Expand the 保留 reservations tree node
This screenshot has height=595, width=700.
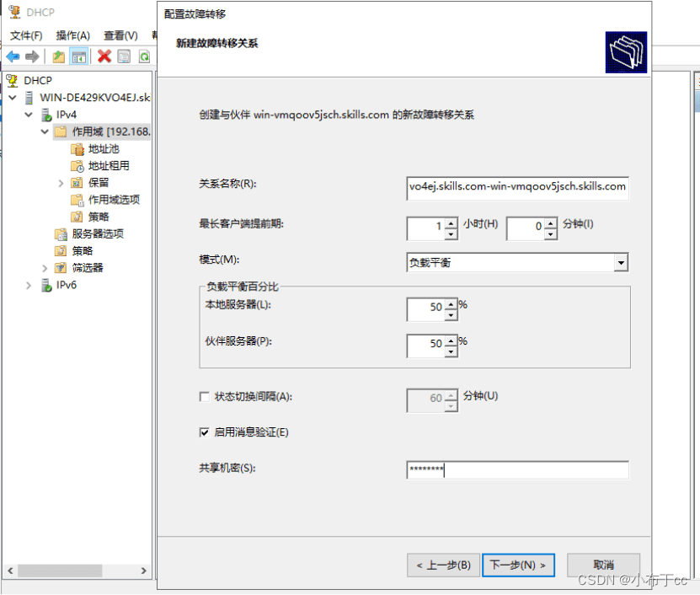pos(61,183)
